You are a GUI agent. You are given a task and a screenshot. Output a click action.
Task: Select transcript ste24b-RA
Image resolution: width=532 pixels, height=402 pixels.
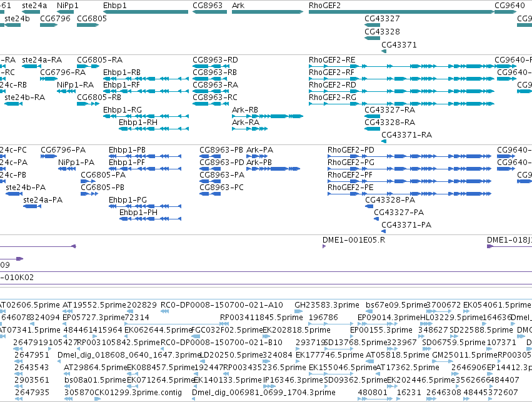pyautogui.click(x=13, y=104)
